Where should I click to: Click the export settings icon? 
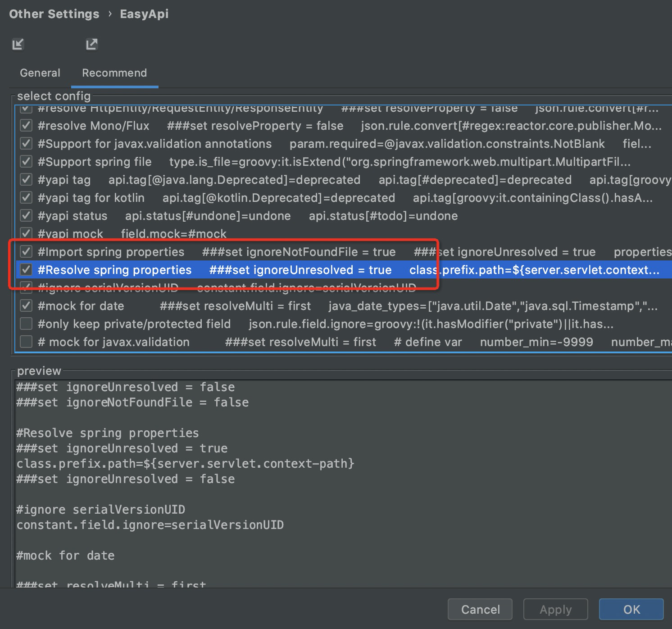click(x=92, y=44)
